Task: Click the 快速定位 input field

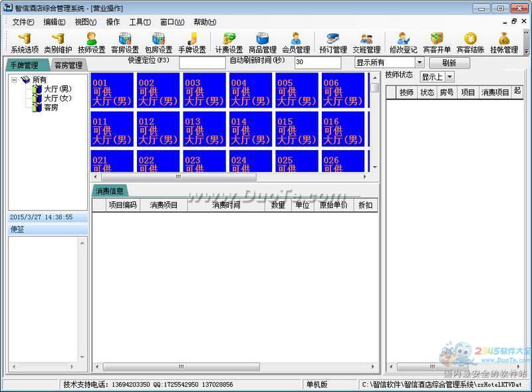Action: tap(202, 63)
